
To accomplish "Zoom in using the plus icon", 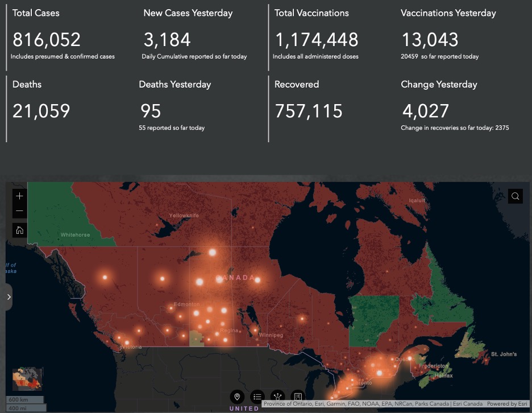I will tap(19, 196).
